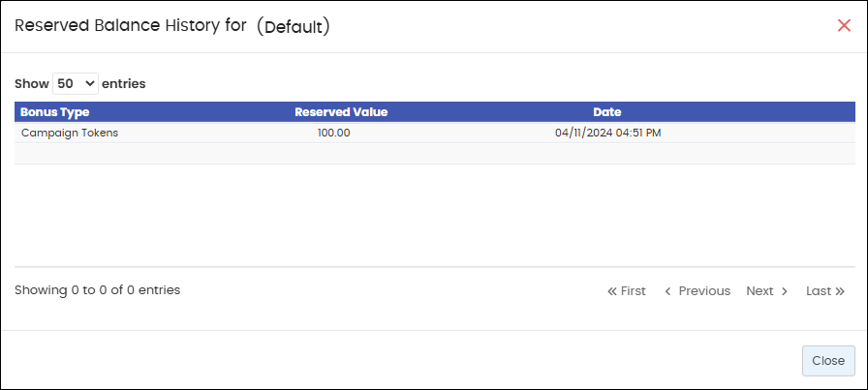Close dialog with the red X icon
Viewport: 868px width, 390px height.
[x=844, y=25]
